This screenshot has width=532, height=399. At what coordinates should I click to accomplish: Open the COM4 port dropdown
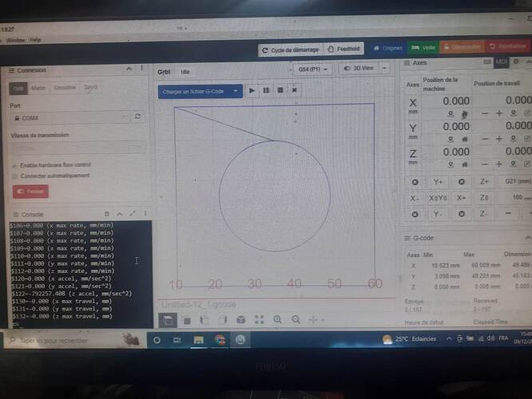[x=70, y=117]
